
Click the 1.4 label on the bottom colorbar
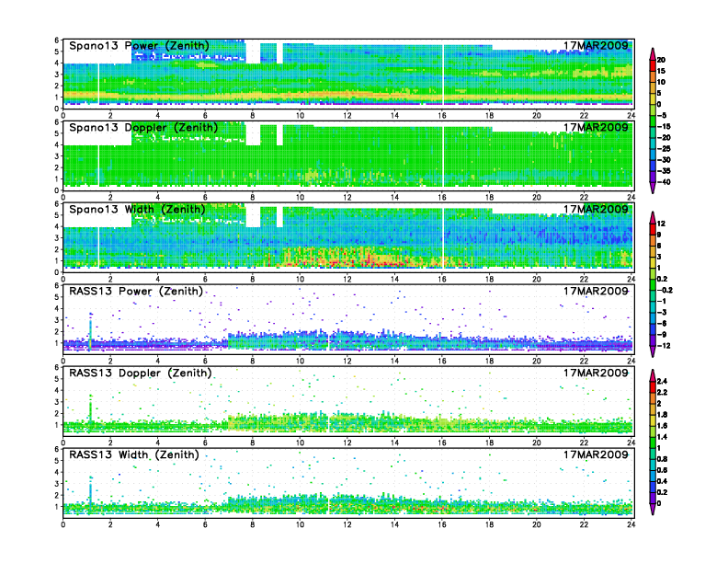662,437
